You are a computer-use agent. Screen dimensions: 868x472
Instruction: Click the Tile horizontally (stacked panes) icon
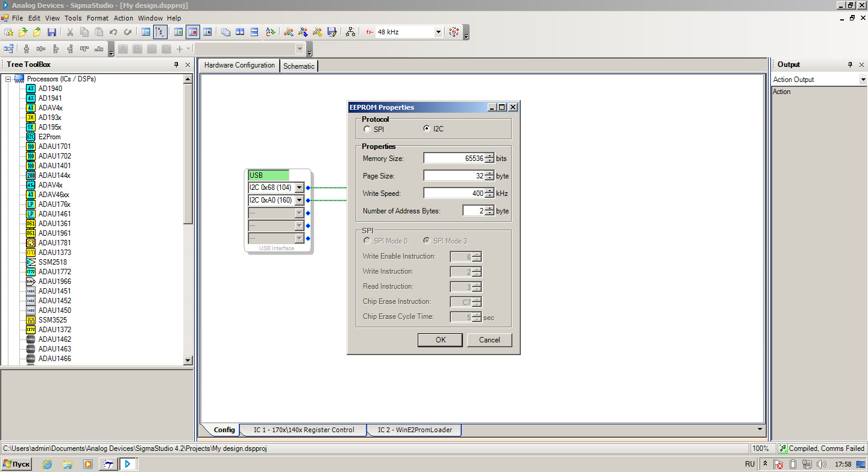coord(254,32)
